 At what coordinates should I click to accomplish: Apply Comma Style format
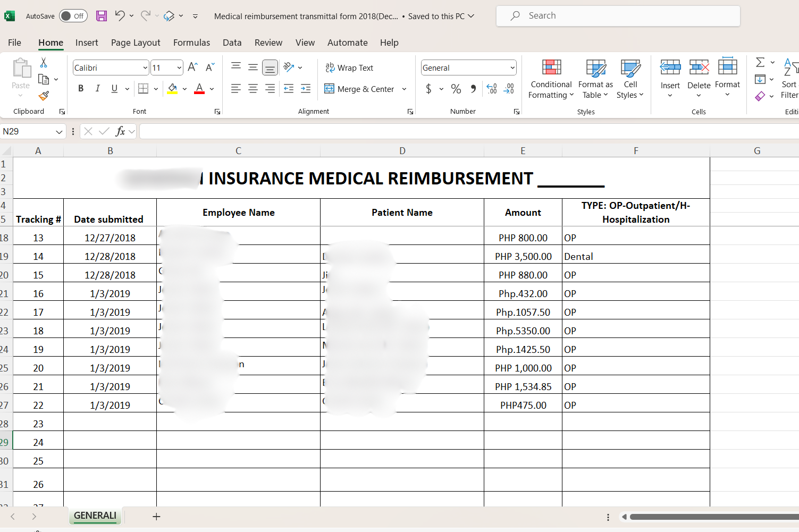(473, 89)
